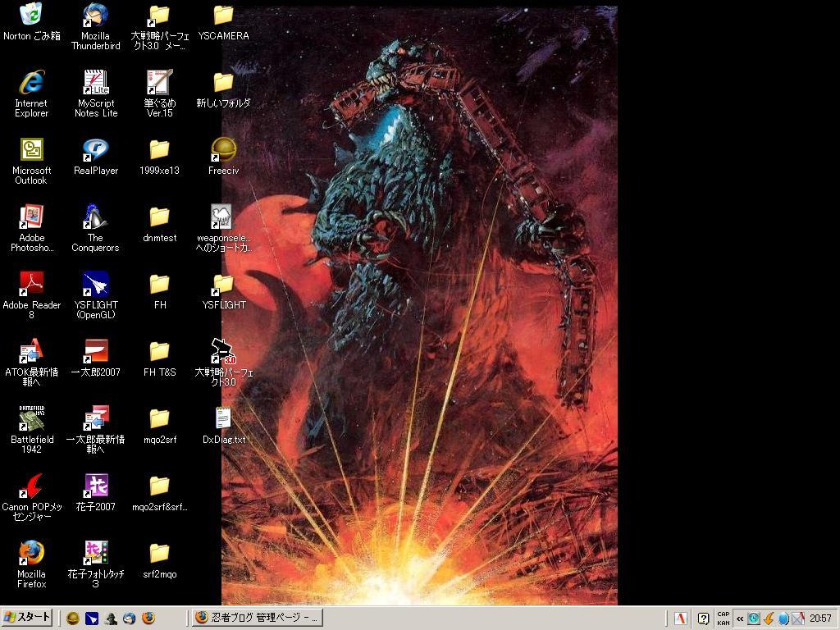This screenshot has width=840, height=630.
Task: Click the blue globe tray icon
Action: coord(783,619)
